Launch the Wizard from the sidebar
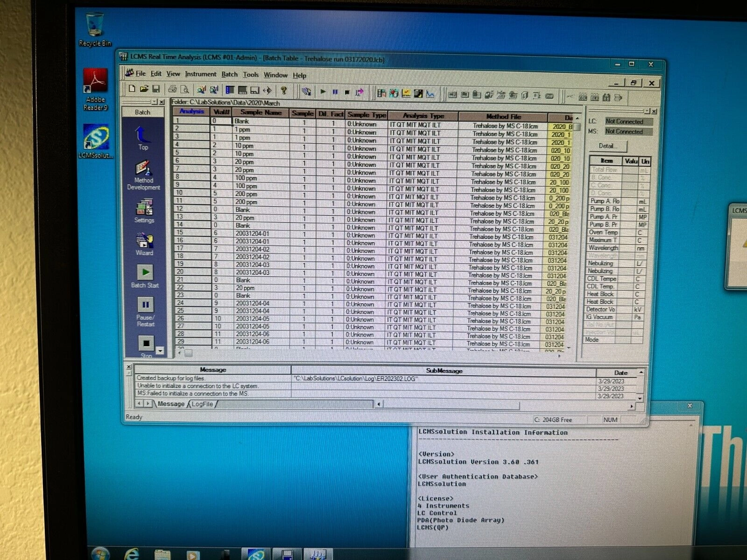Screen dimensions: 747x560 tap(144, 244)
